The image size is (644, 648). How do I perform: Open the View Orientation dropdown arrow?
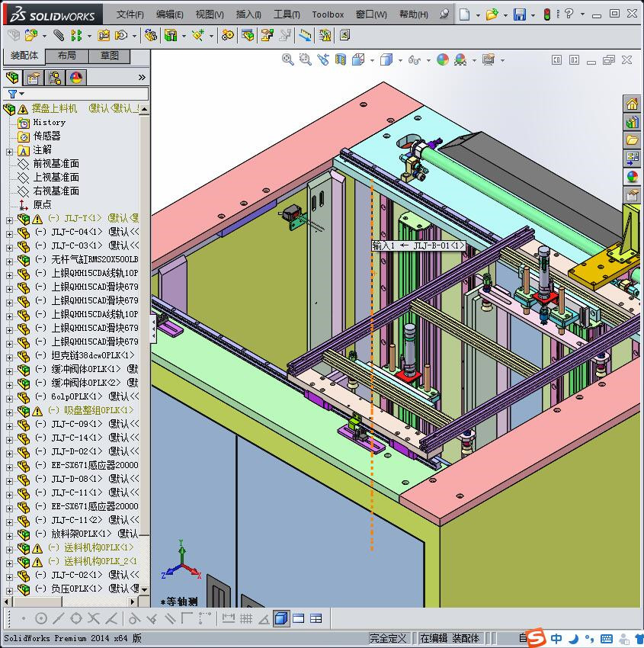[372, 61]
